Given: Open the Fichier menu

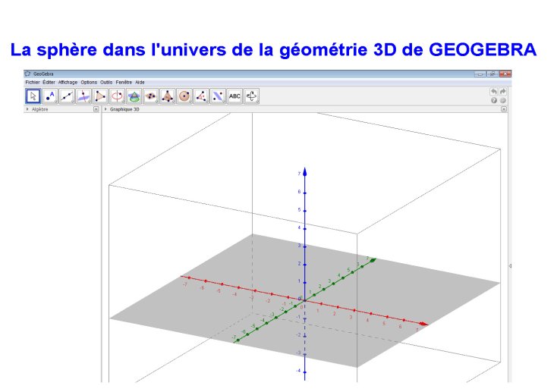Looking at the screenshot, I should [x=33, y=83].
